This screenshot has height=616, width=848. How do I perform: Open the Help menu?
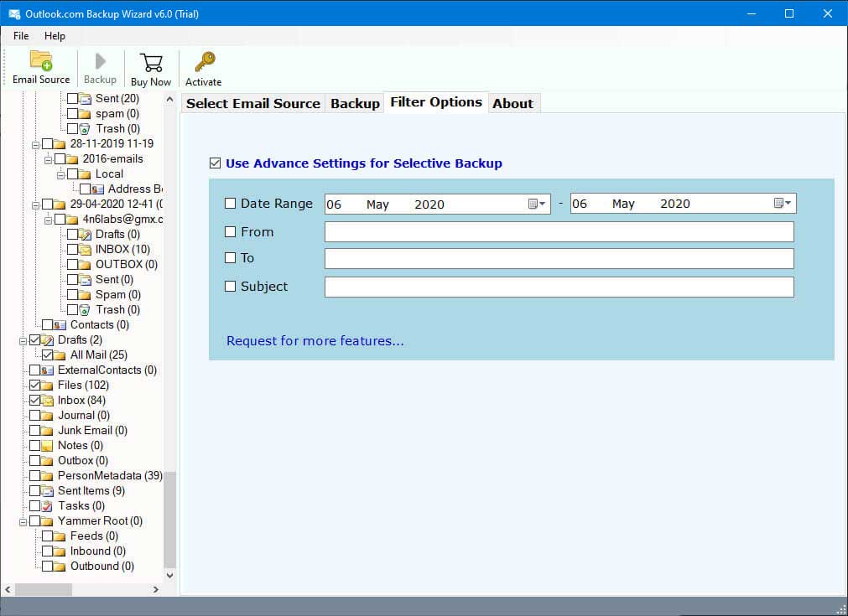55,36
